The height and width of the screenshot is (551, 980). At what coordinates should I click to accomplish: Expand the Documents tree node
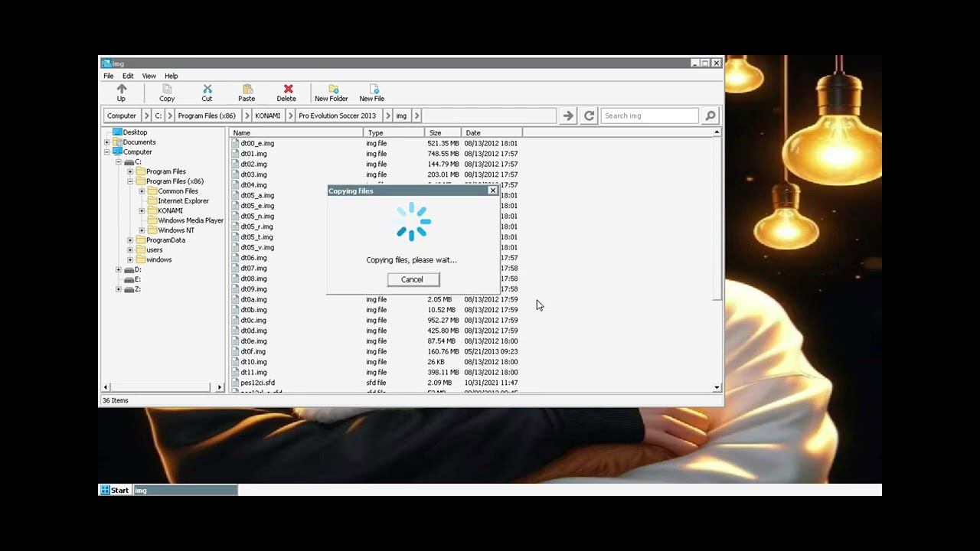tap(107, 142)
